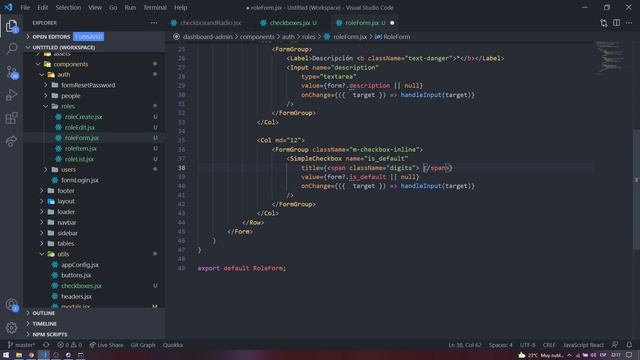Expand the OPEN EDITORS section

pos(51,37)
